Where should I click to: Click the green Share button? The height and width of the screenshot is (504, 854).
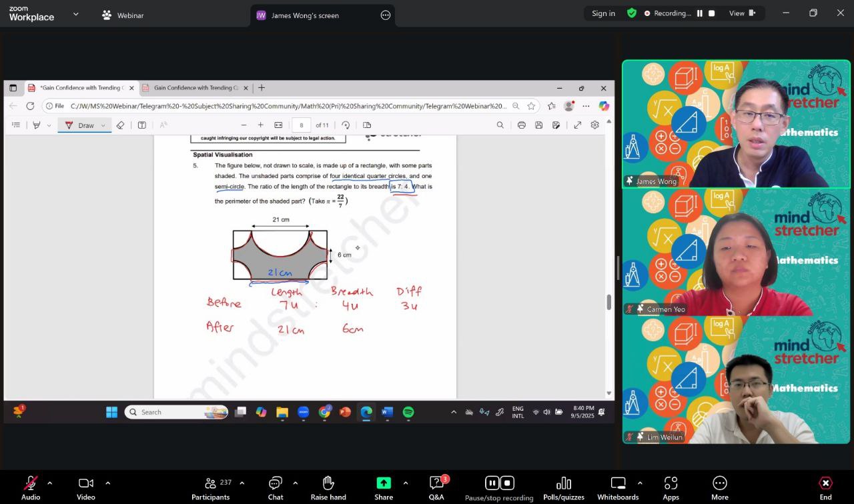[x=384, y=487]
